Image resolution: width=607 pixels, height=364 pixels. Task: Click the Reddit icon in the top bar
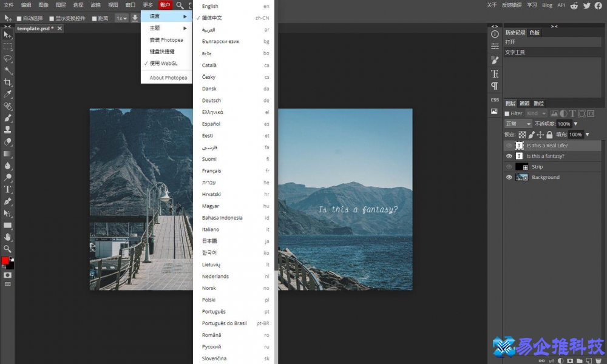[x=574, y=5]
